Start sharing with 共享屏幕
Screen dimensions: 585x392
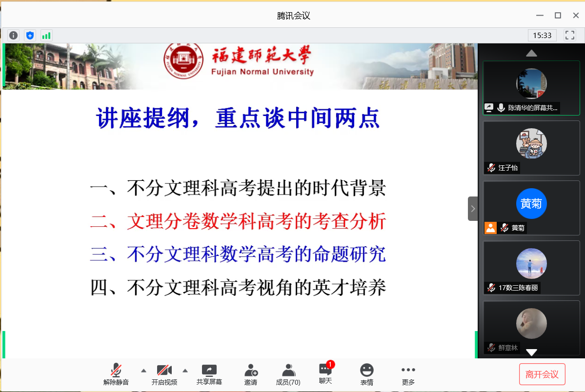(209, 374)
